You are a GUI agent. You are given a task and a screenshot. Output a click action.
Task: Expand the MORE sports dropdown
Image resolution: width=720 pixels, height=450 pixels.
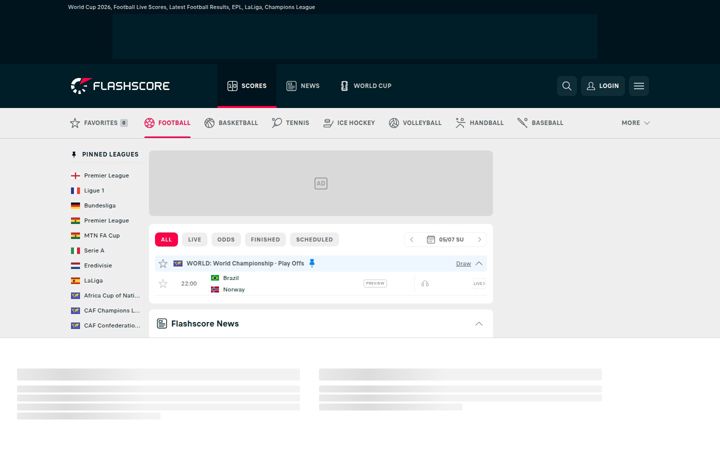pyautogui.click(x=636, y=123)
